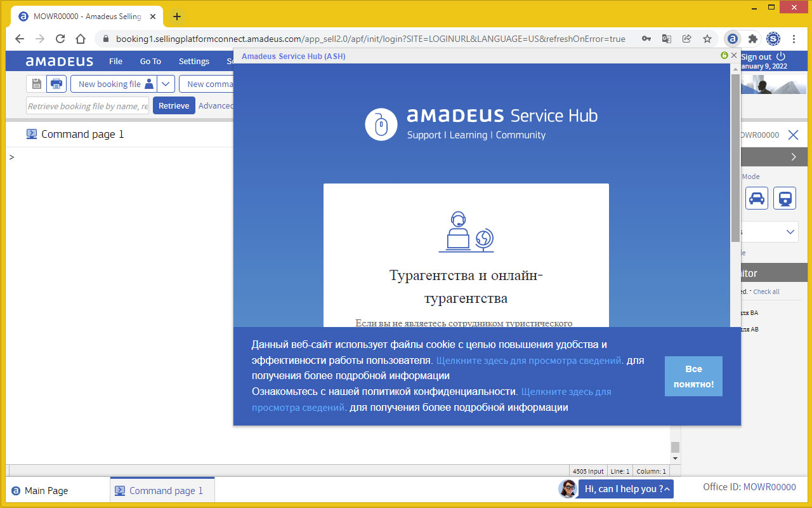Close the right side panel with X
812x508 pixels.
(x=793, y=135)
